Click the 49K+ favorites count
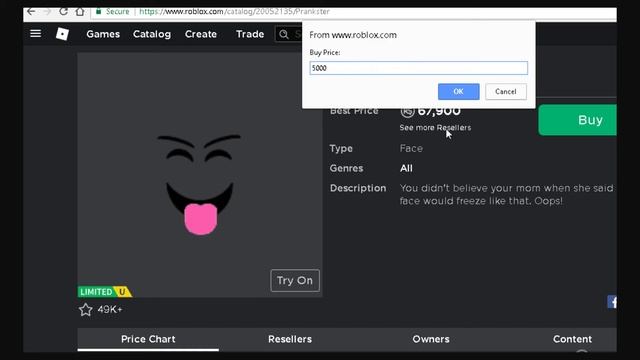 [x=110, y=310]
